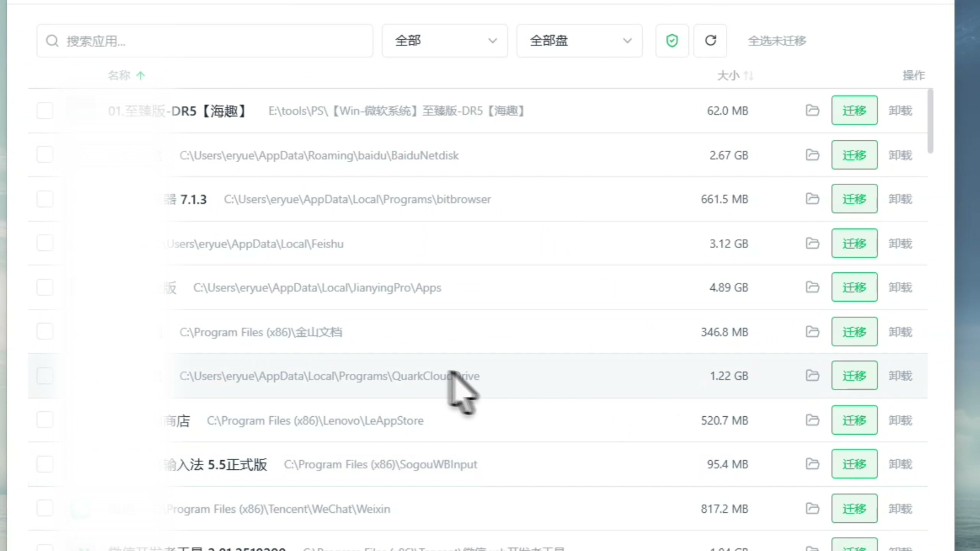Image resolution: width=980 pixels, height=551 pixels.
Task: Click 卸载 for the QuarkCloudDrive row
Action: point(900,376)
